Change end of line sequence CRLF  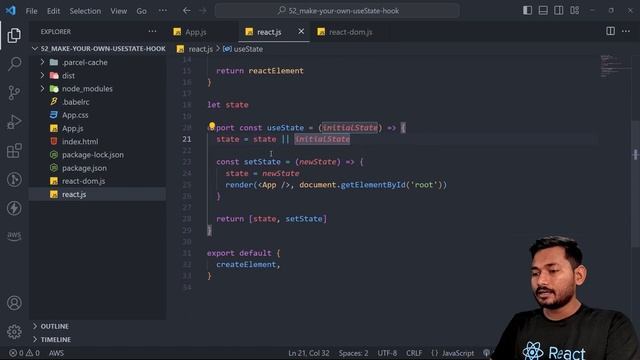click(x=414, y=353)
